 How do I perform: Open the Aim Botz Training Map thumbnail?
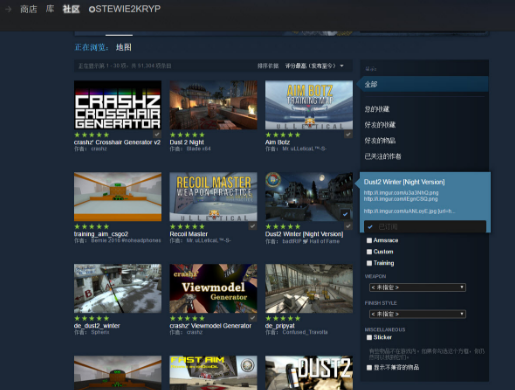[x=309, y=105]
